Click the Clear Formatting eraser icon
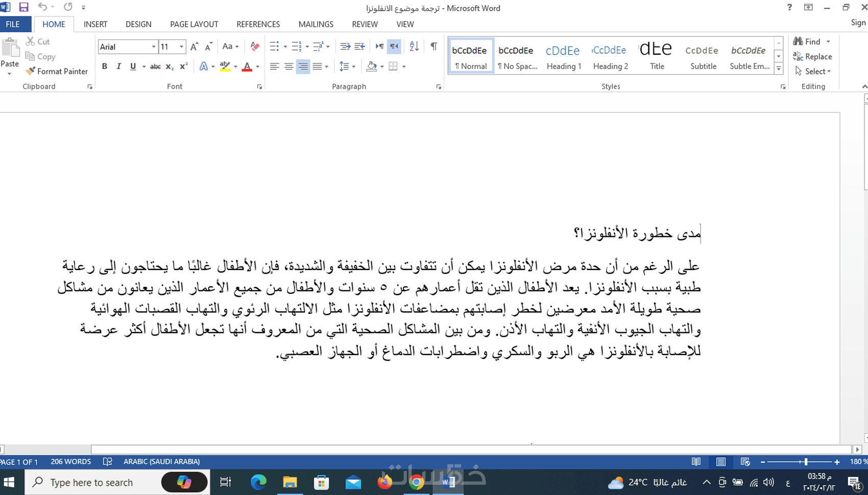The image size is (868, 495). (x=255, y=46)
